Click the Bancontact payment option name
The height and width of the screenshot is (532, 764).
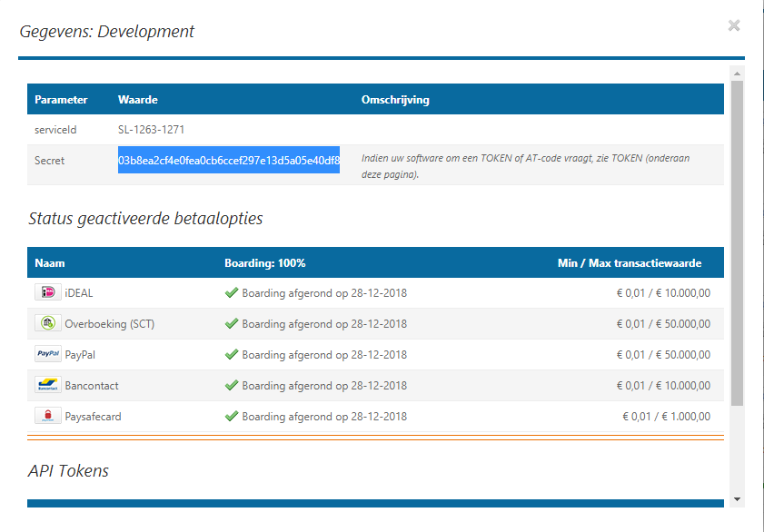click(x=92, y=386)
